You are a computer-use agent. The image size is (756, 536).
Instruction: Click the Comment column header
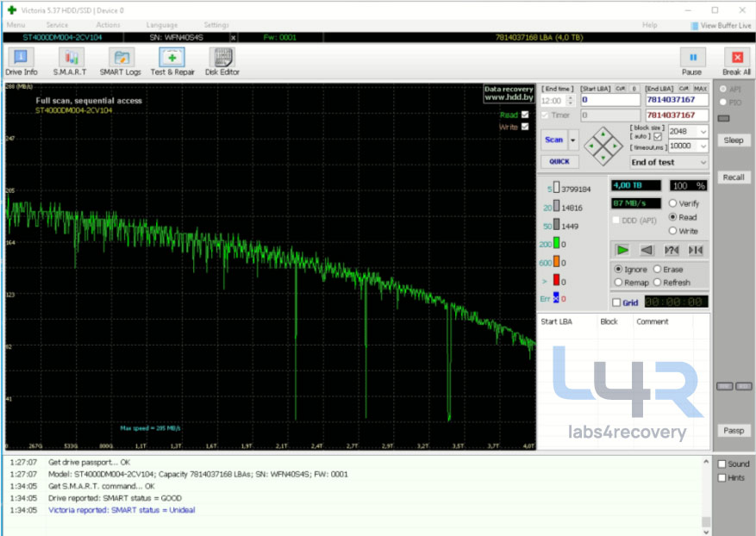(x=653, y=322)
